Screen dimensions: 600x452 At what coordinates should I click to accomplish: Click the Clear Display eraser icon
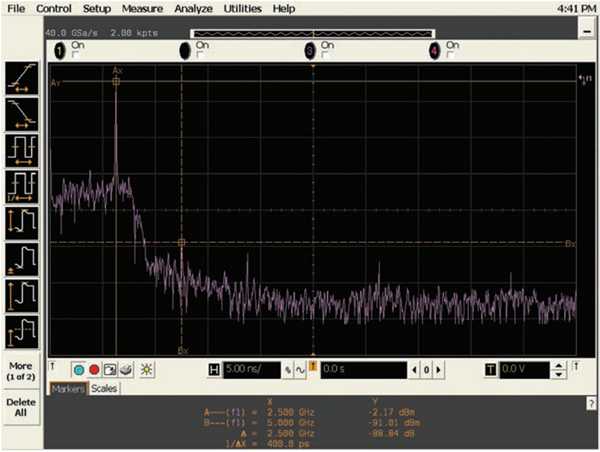point(126,370)
